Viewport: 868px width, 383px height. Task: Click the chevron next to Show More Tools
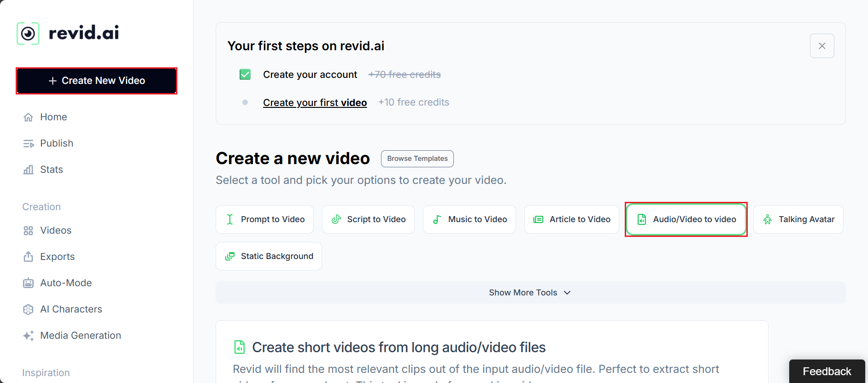pyautogui.click(x=567, y=293)
